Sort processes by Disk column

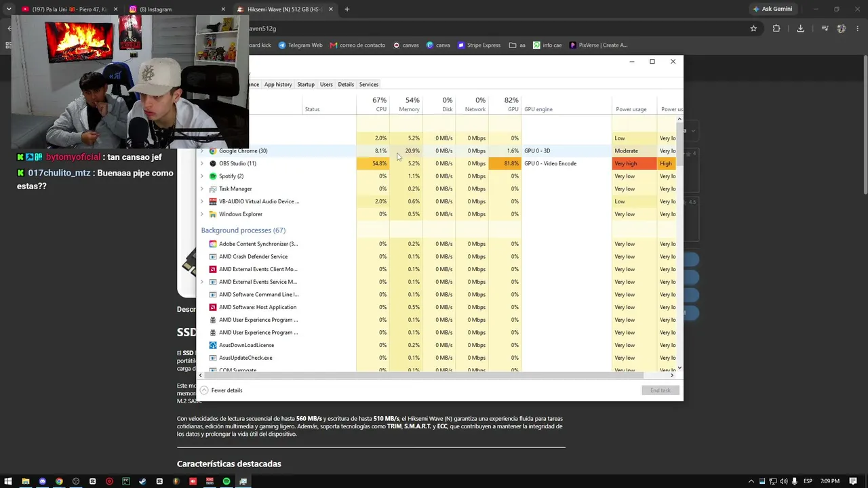[x=439, y=104]
